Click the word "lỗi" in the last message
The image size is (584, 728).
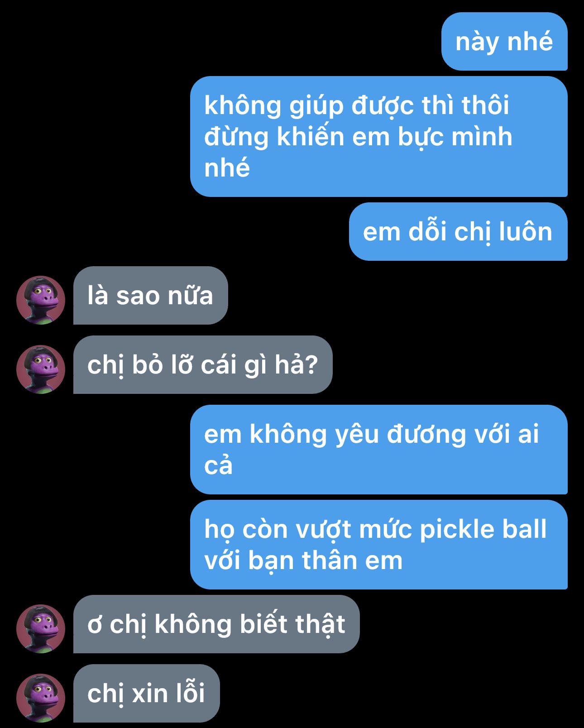click(x=191, y=693)
